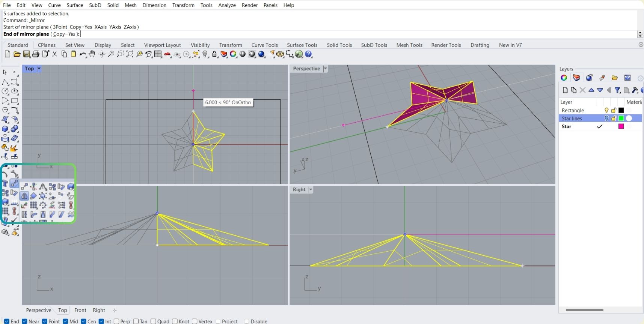The height and width of the screenshot is (324, 644).
Task: Select the Box solid tool in sidebar
Action: coord(5,129)
